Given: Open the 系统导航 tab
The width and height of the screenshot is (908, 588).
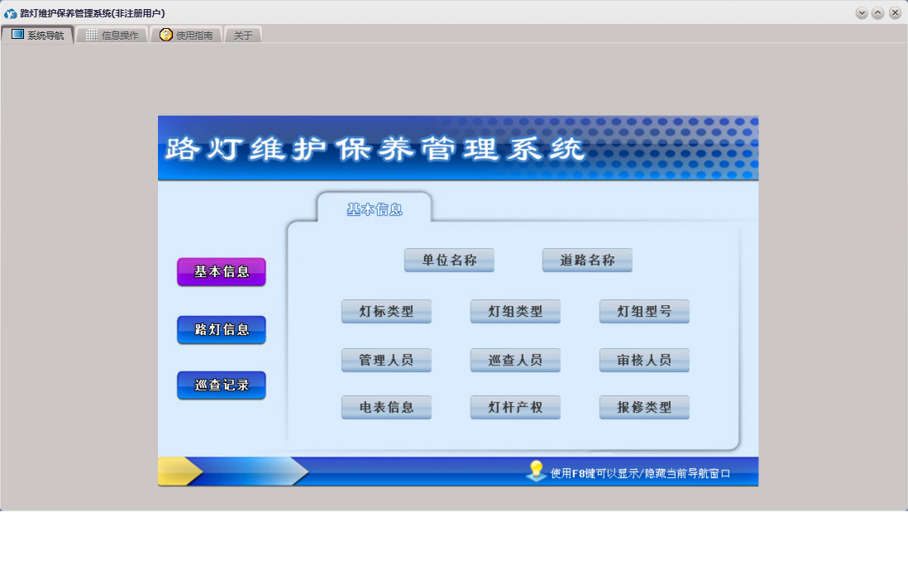Looking at the screenshot, I should pos(38,35).
